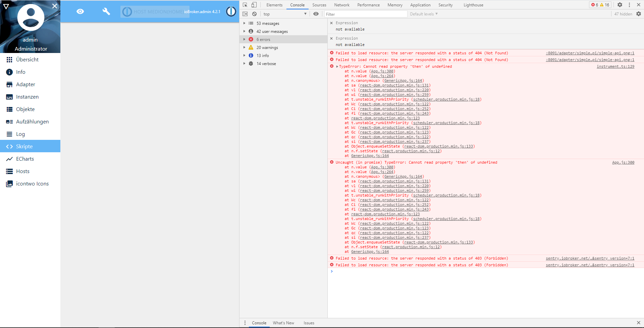Clear the console icon
The height and width of the screenshot is (328, 644).
click(x=255, y=14)
